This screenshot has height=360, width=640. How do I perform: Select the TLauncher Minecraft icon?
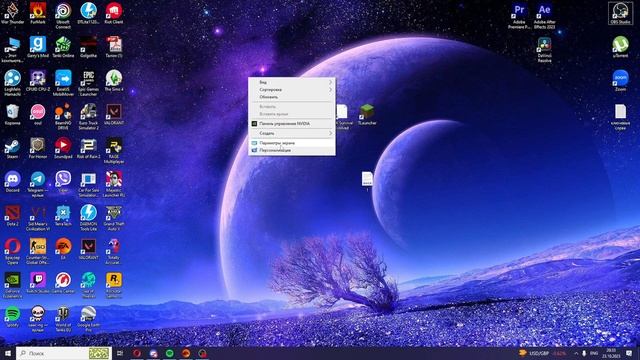(367, 114)
